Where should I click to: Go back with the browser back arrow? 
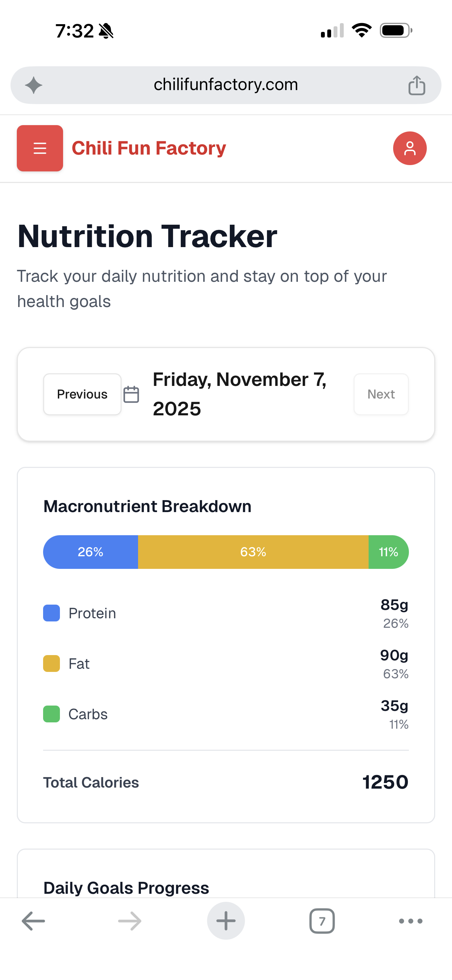tap(34, 921)
